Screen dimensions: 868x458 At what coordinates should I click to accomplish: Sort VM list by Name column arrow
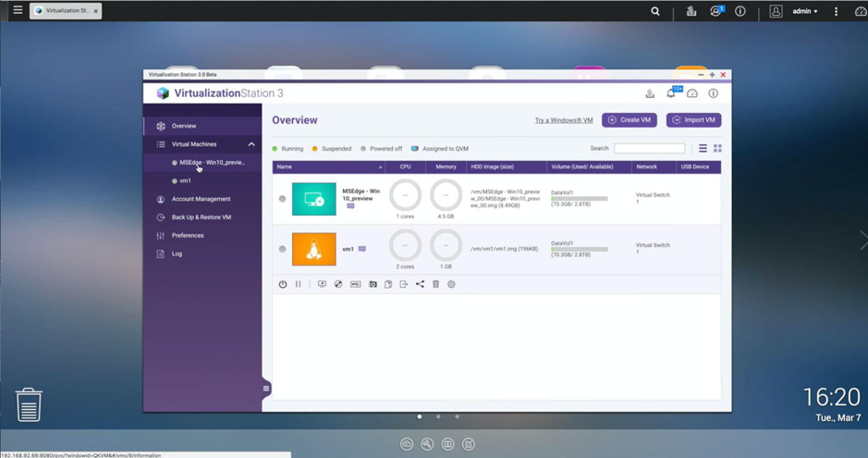[x=380, y=167]
